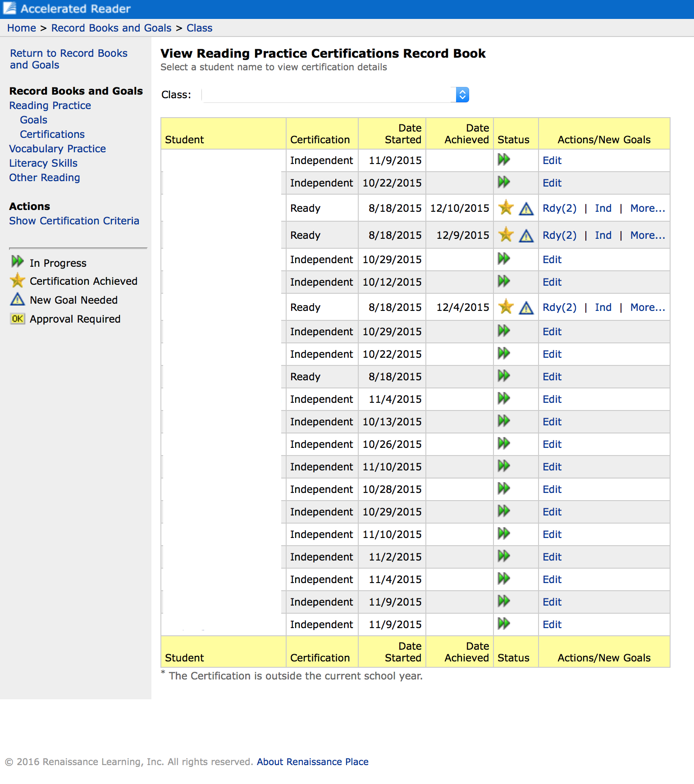Click the 10/13/2015 date started cell
The width and height of the screenshot is (694, 784).
tap(392, 422)
